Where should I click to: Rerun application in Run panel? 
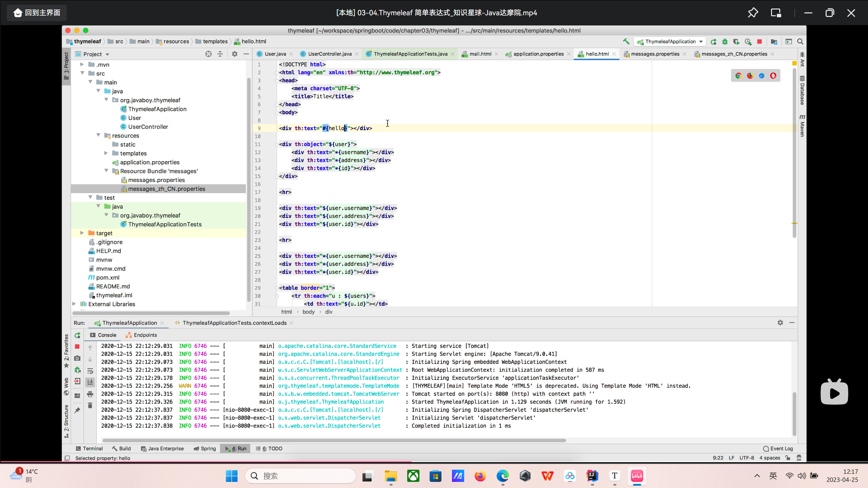(77, 335)
